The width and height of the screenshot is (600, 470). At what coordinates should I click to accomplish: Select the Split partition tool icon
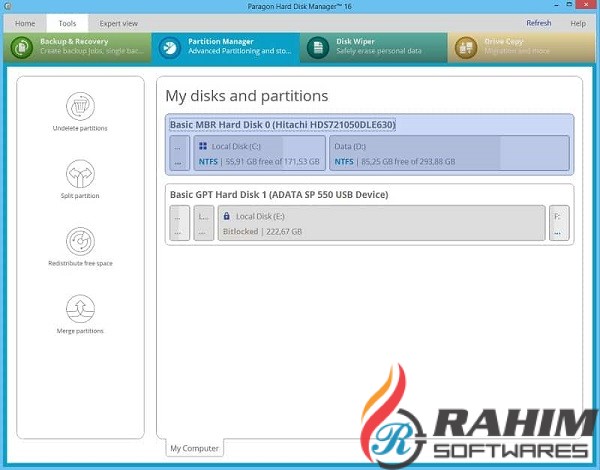pos(80,174)
